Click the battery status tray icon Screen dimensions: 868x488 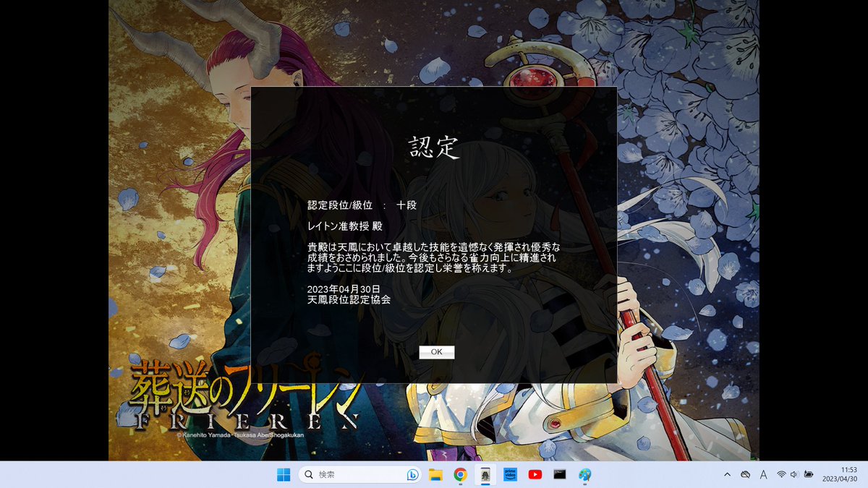(x=809, y=474)
